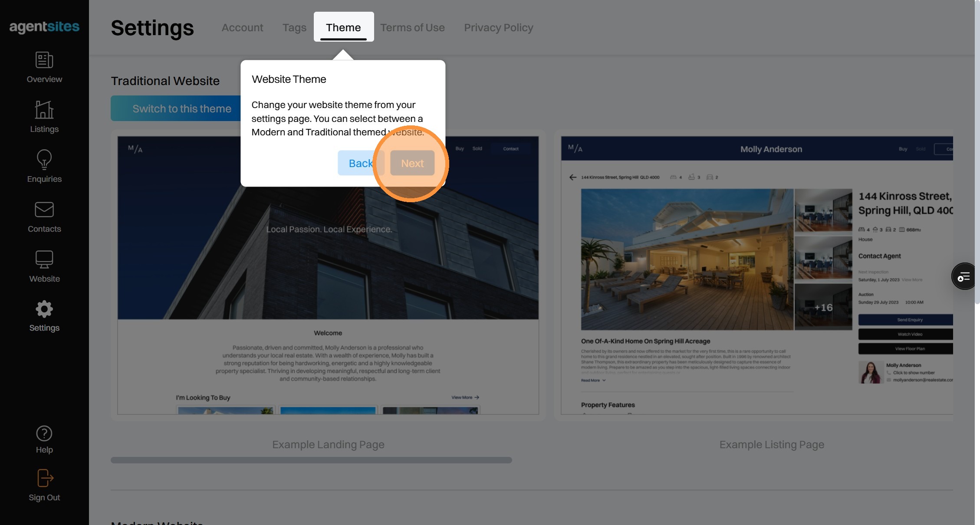980x525 pixels.
Task: Open Contacts envelope icon
Action: 44,210
